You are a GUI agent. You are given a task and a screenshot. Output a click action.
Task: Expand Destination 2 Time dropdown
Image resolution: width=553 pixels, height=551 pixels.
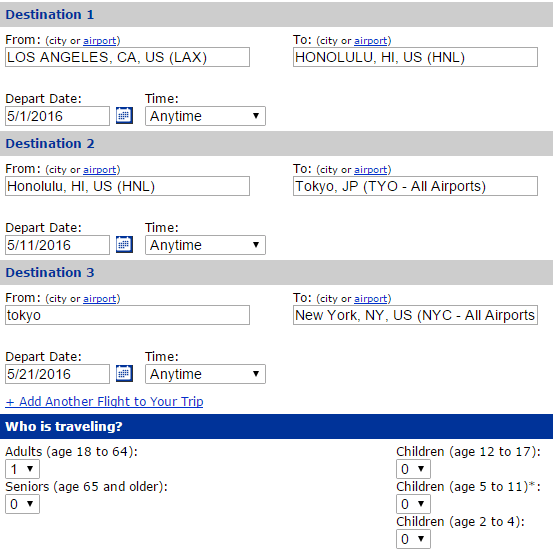click(205, 245)
